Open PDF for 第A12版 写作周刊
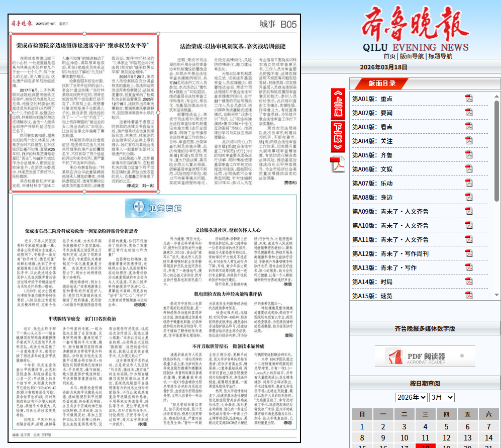 coord(469,253)
